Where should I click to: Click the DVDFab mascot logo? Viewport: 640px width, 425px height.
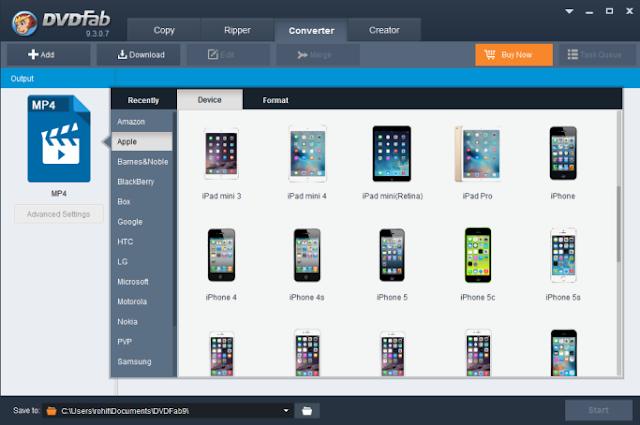click(x=24, y=24)
